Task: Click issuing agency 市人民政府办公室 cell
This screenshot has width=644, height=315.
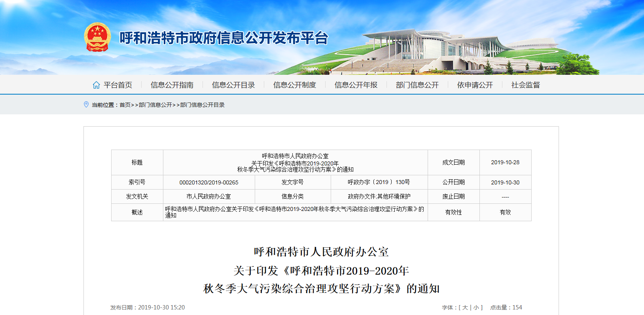Action: coord(209,197)
